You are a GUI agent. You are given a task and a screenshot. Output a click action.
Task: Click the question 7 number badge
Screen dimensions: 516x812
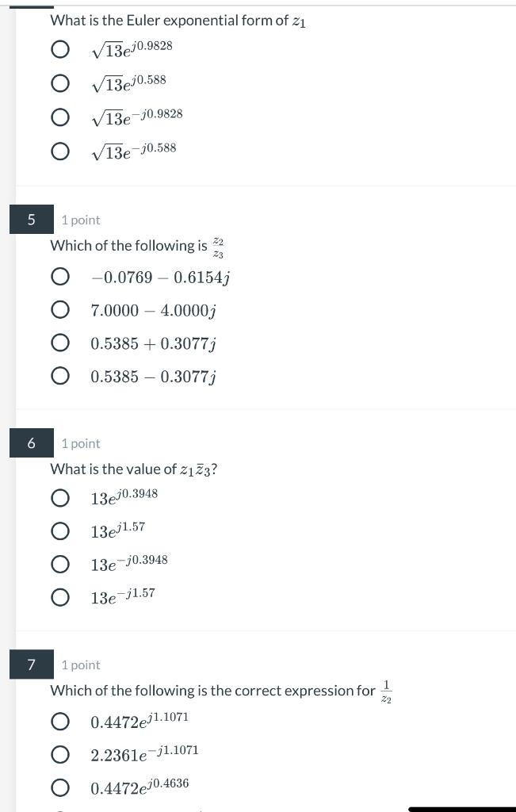(30, 665)
